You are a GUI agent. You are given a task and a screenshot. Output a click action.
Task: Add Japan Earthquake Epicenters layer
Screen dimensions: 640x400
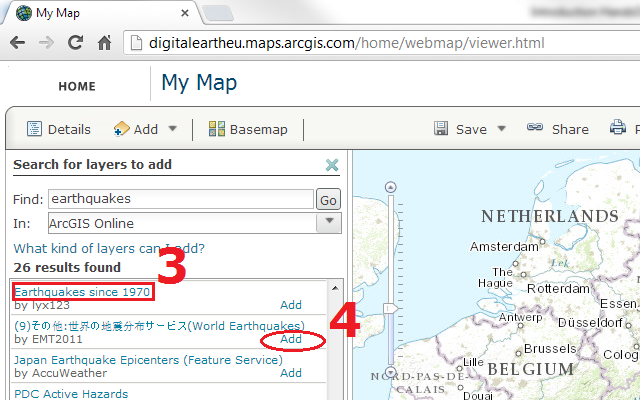[x=291, y=373]
